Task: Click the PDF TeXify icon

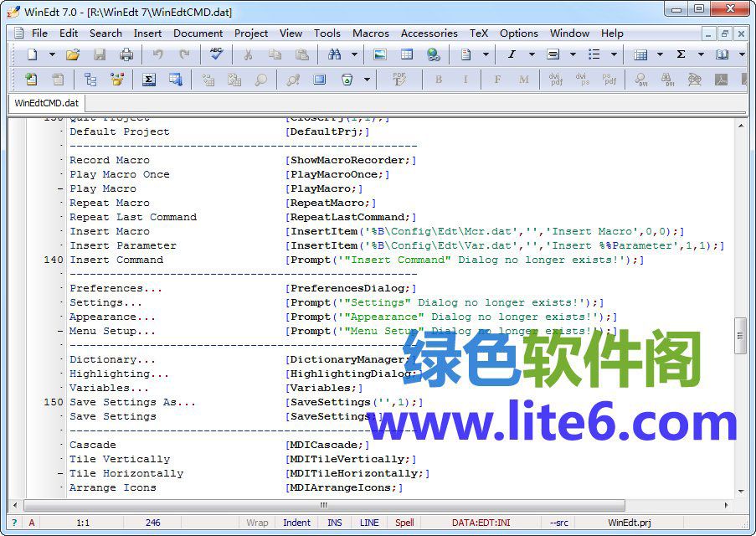Action: (x=399, y=80)
